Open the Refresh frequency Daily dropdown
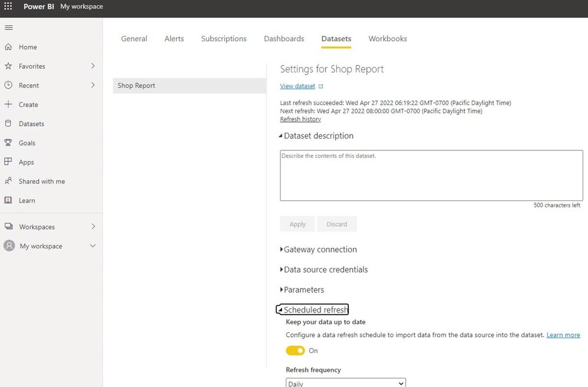The height and width of the screenshot is (387, 588). tap(346, 383)
